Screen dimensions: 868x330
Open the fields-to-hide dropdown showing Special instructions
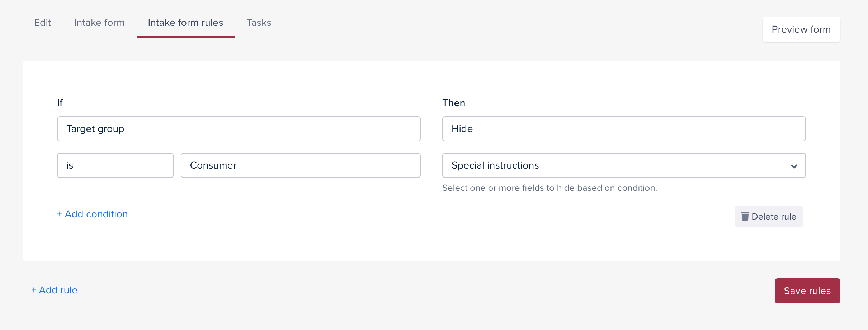click(624, 165)
